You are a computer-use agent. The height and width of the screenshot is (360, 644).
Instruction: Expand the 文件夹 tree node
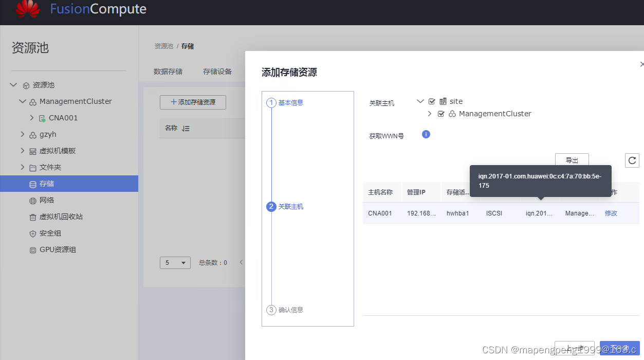pyautogui.click(x=23, y=167)
